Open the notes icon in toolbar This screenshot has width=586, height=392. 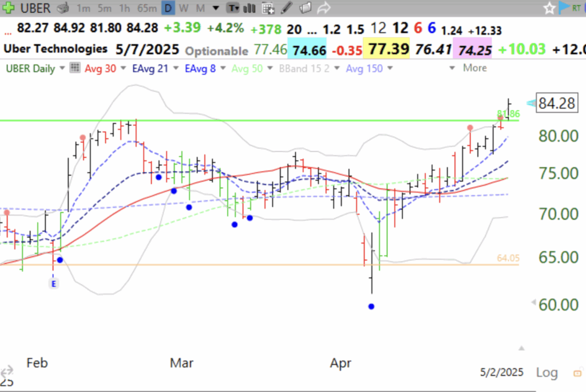(x=306, y=8)
